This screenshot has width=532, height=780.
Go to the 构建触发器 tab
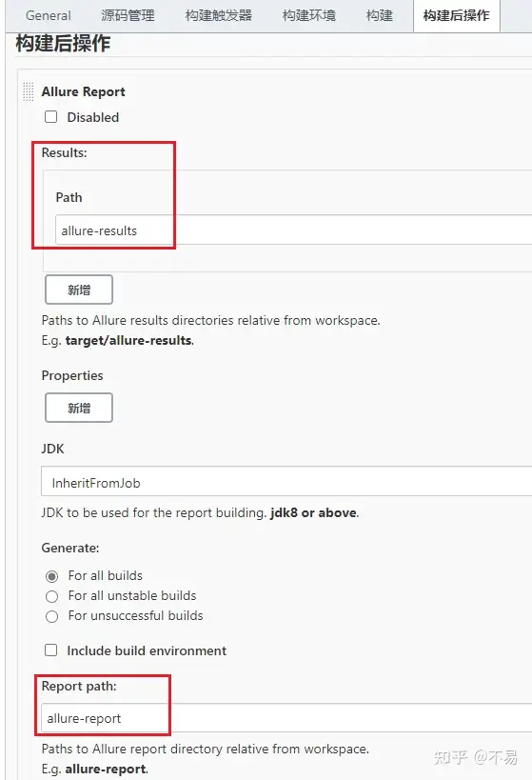218,15
